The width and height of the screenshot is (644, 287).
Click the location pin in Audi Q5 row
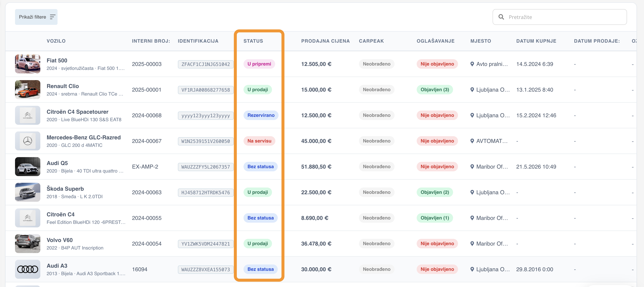[x=472, y=167]
